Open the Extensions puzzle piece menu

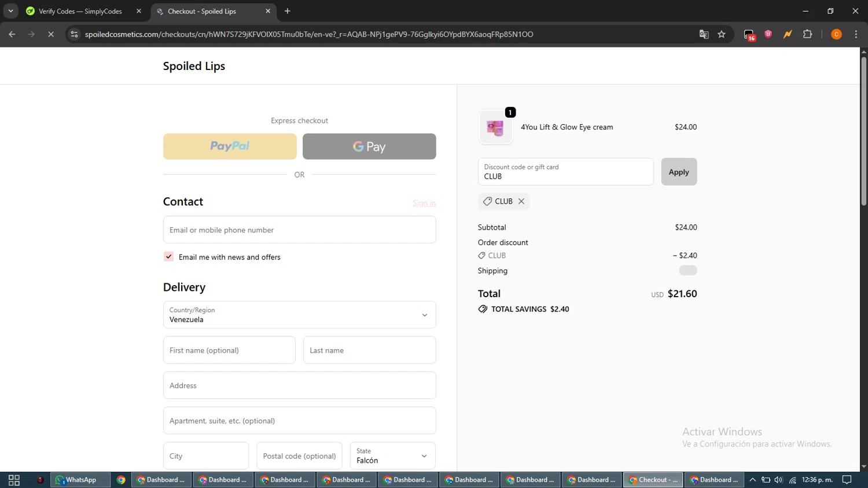(x=808, y=34)
